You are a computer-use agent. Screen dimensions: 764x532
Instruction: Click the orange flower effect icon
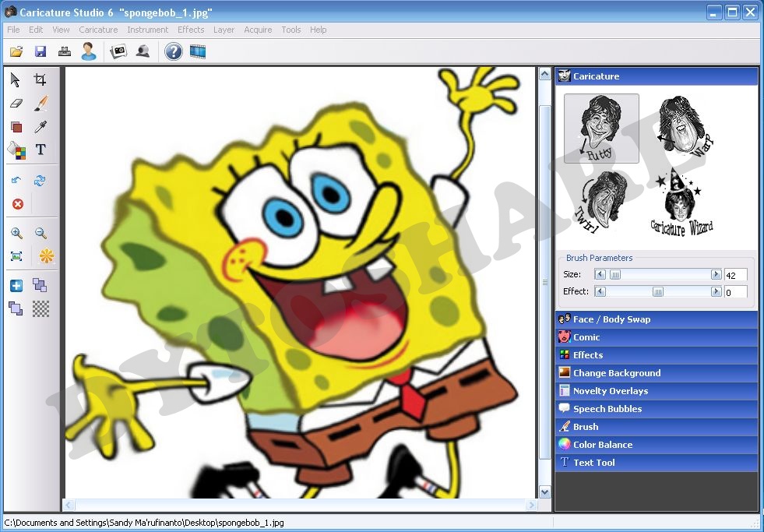46,255
